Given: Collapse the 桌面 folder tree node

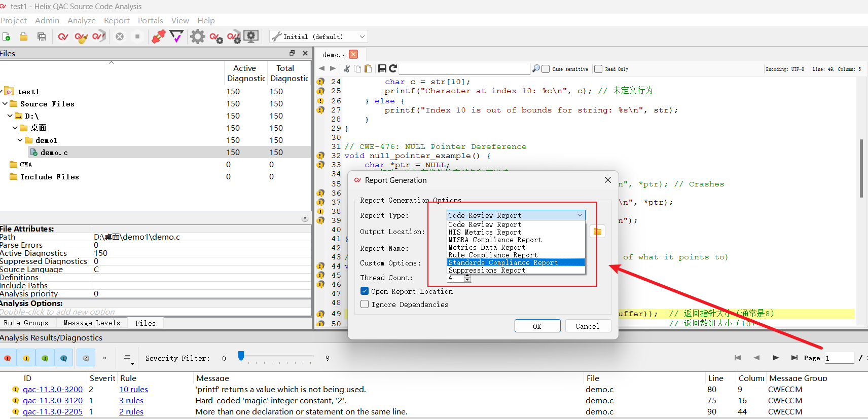Looking at the screenshot, I should tap(15, 128).
